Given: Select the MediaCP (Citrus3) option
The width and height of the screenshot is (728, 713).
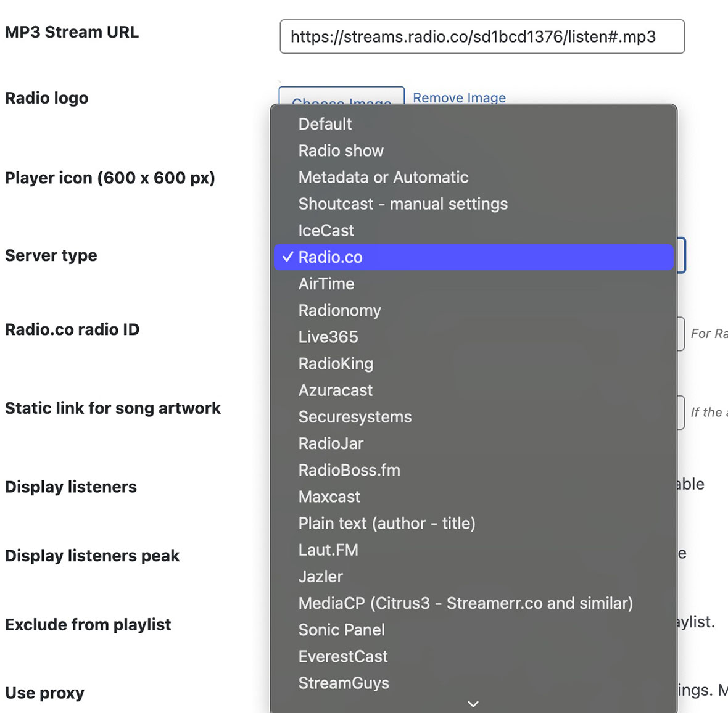Looking at the screenshot, I should (x=466, y=603).
